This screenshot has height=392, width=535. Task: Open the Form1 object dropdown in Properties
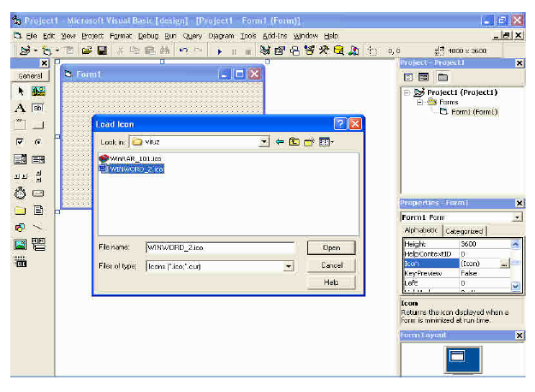(518, 217)
